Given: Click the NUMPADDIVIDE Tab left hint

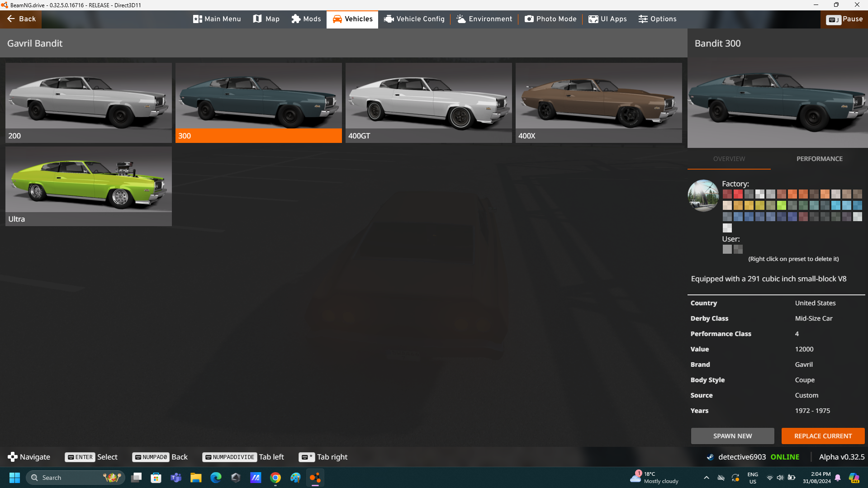Looking at the screenshot, I should point(243,457).
